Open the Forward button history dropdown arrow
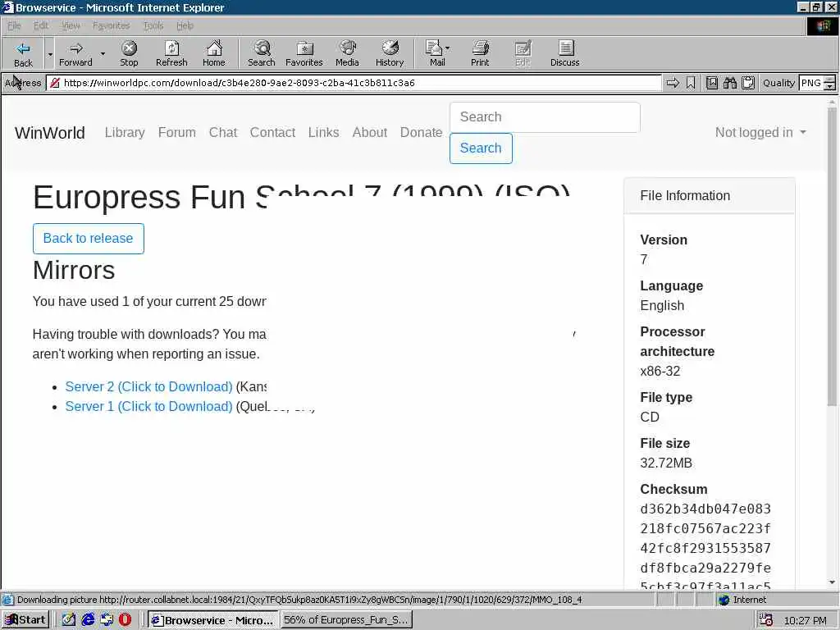The width and height of the screenshot is (840, 630). coord(103,53)
